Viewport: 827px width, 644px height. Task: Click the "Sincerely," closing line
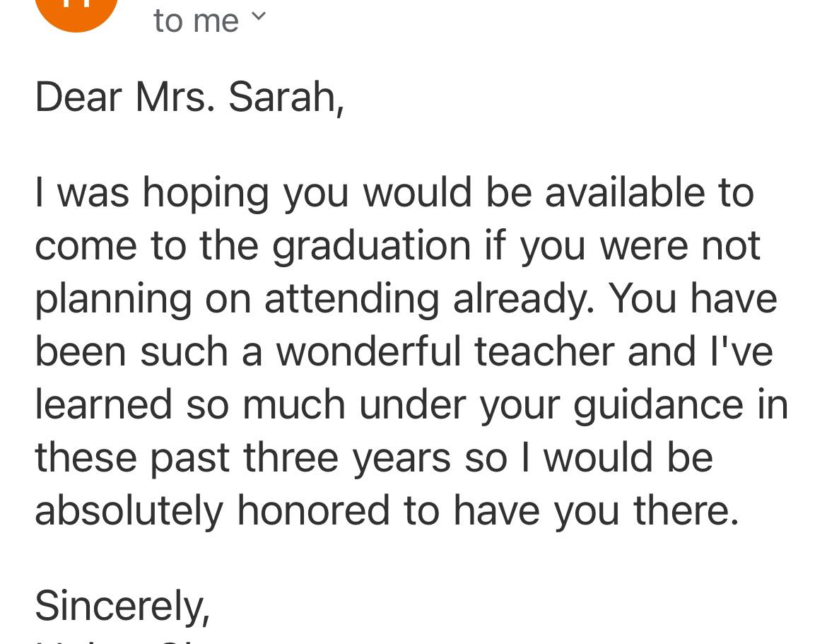tap(122, 607)
